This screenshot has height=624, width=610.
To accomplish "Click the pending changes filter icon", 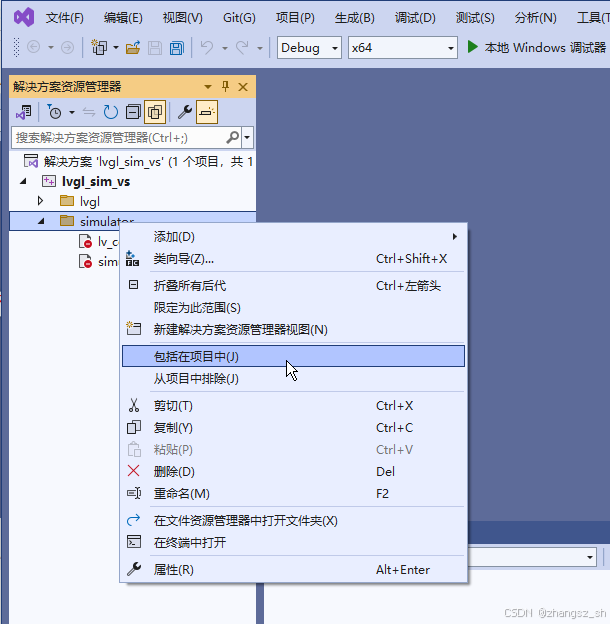I will pyautogui.click(x=55, y=112).
